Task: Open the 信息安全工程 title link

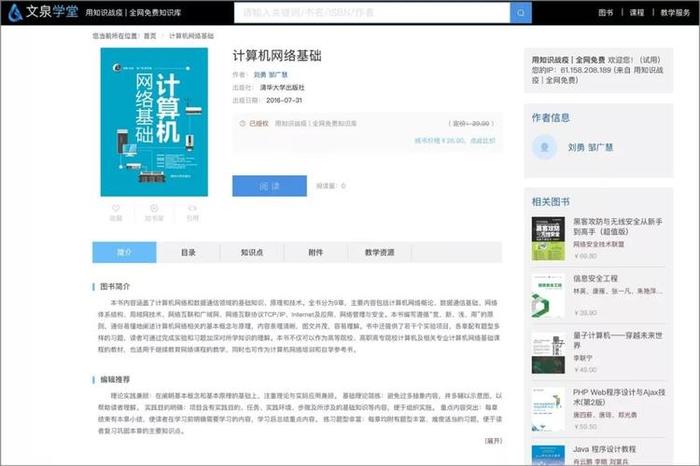Action: [x=595, y=279]
